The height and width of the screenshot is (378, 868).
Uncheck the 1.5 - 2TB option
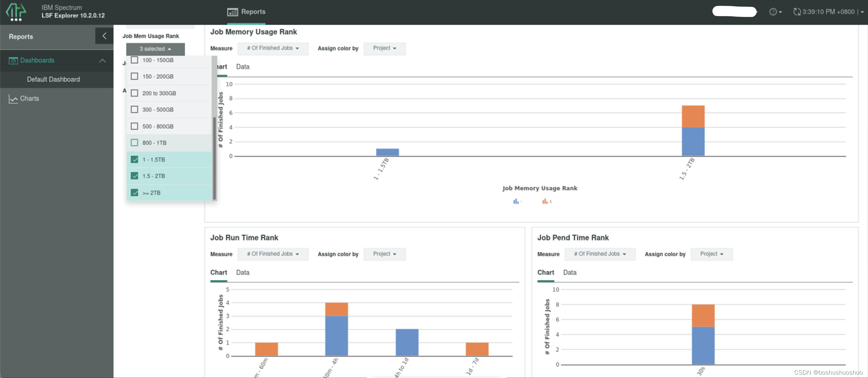pyautogui.click(x=134, y=176)
